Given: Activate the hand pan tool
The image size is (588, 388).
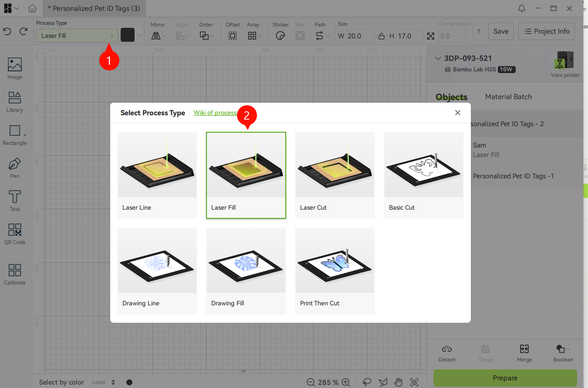Looking at the screenshot, I should tap(399, 382).
